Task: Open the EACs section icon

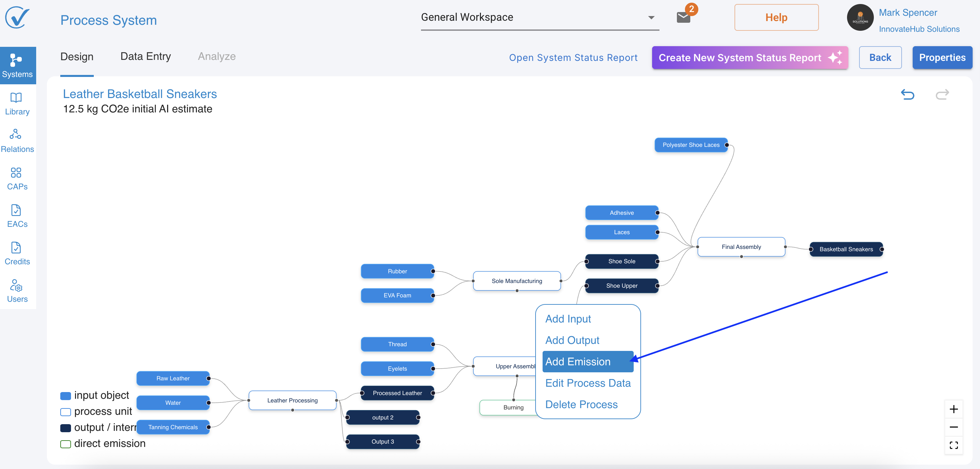Action: pos(16,210)
